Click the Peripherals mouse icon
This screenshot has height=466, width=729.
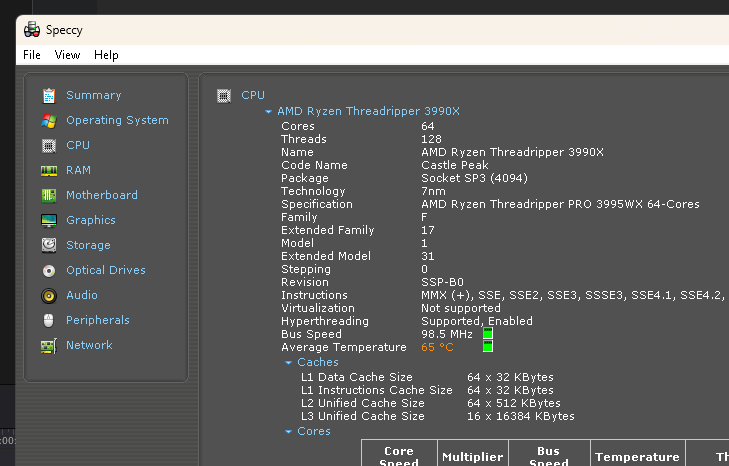(49, 320)
